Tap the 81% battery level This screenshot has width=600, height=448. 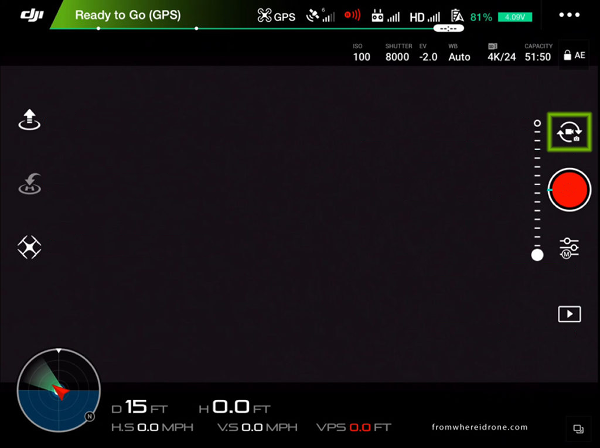[481, 17]
